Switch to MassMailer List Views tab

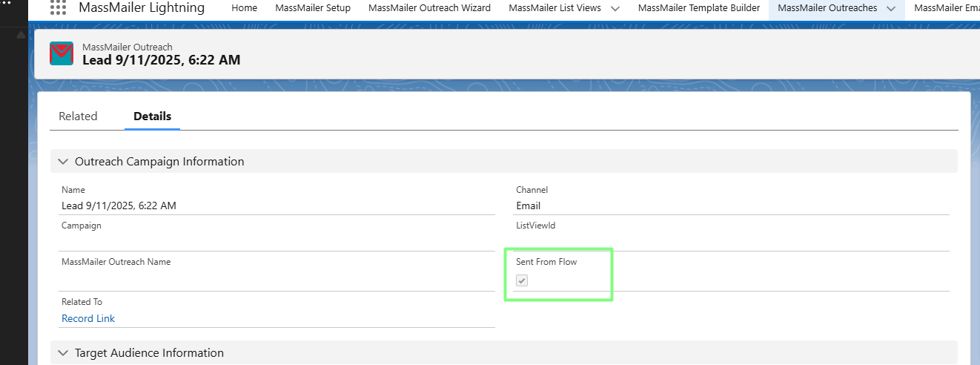coord(554,8)
